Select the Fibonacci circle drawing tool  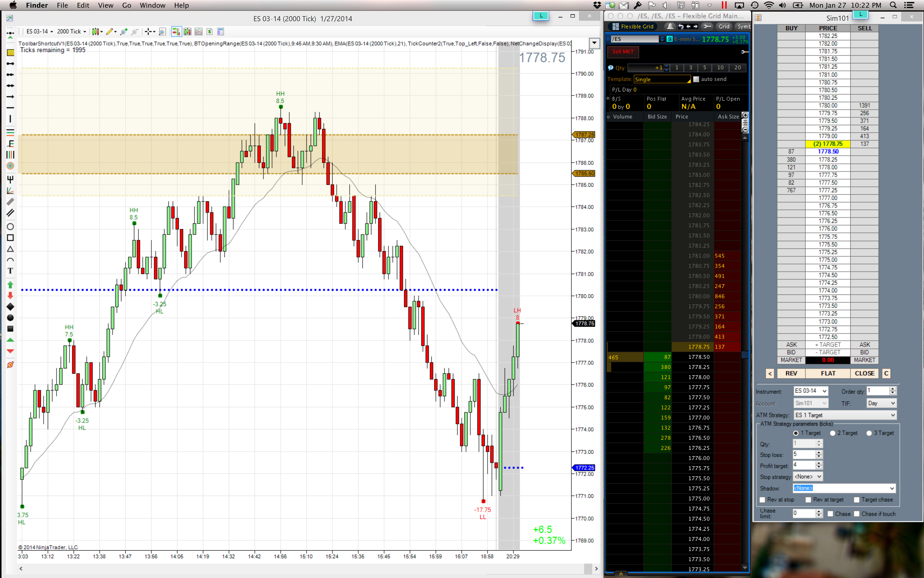point(10,166)
